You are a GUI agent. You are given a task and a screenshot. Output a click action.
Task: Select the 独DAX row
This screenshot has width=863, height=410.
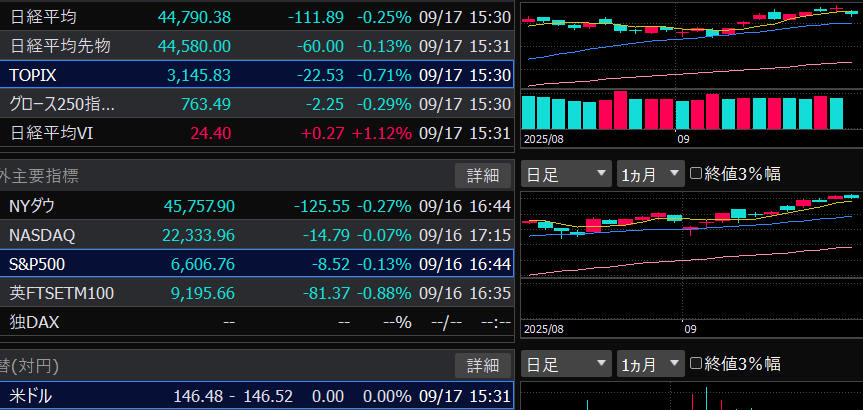click(x=256, y=322)
